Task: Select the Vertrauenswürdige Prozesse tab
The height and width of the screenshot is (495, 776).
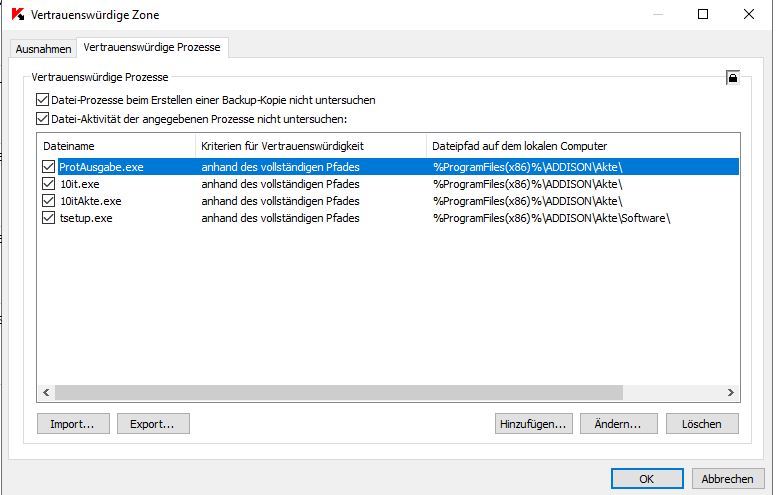Action: click(152, 48)
